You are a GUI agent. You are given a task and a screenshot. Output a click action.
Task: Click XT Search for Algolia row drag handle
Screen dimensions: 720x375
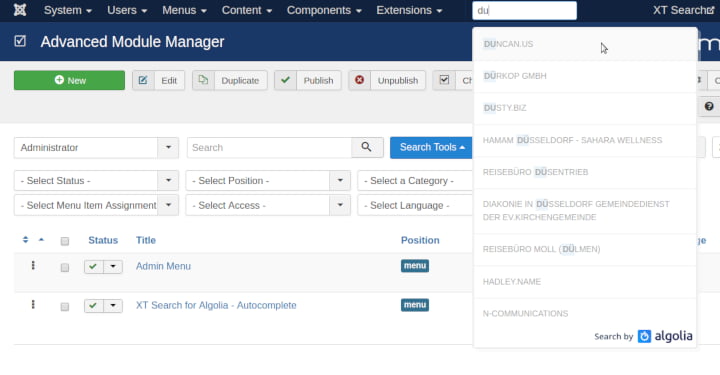[33, 305]
